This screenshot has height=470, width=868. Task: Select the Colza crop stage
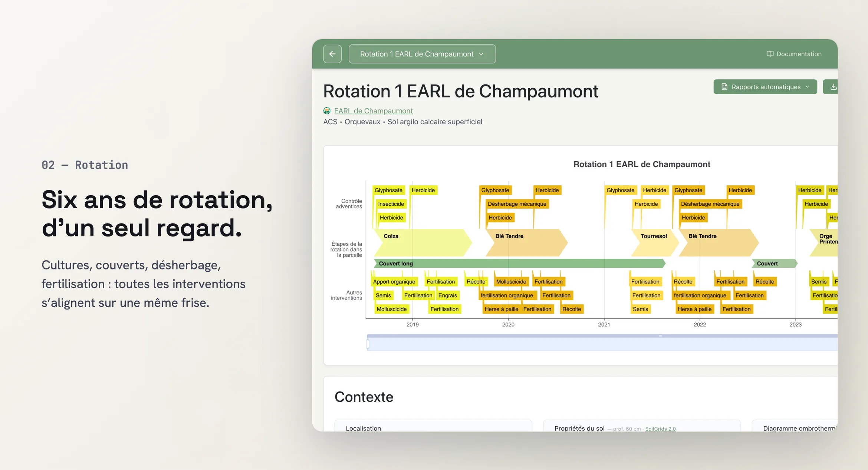point(423,243)
